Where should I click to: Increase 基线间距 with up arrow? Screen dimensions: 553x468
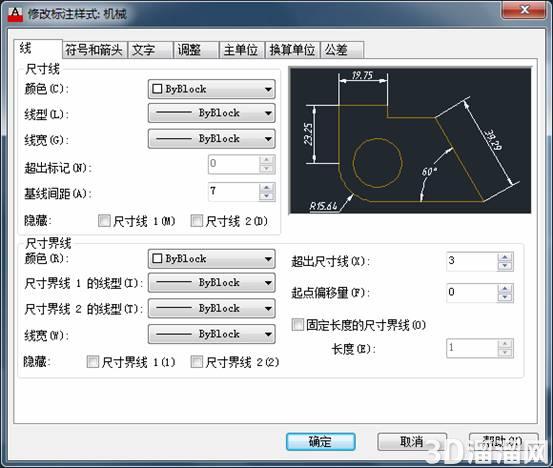click(x=267, y=188)
